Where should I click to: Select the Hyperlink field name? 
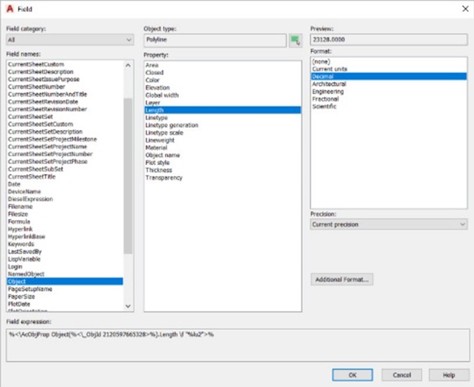click(65, 229)
